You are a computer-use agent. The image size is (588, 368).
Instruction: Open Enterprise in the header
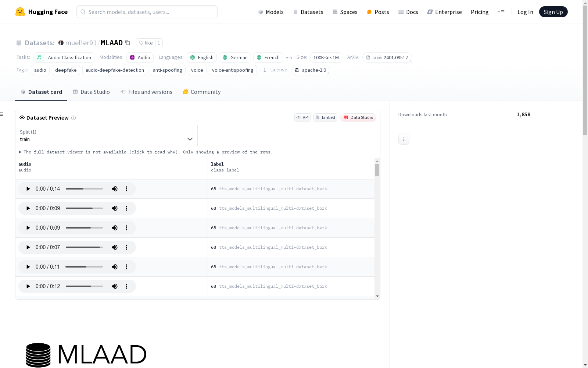[444, 12]
